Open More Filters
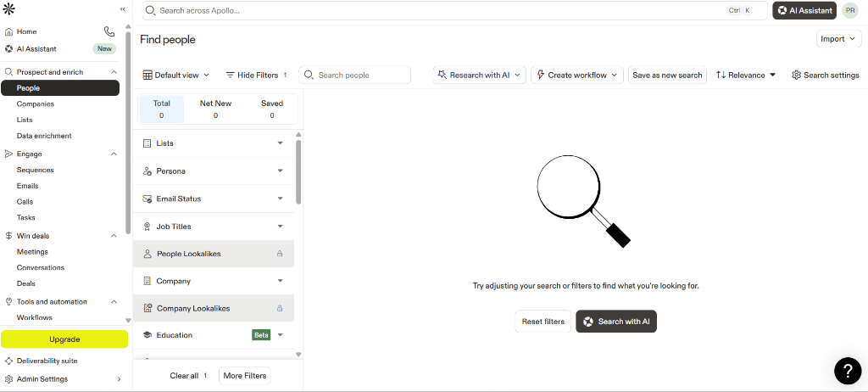This screenshot has width=868, height=392. [x=245, y=375]
